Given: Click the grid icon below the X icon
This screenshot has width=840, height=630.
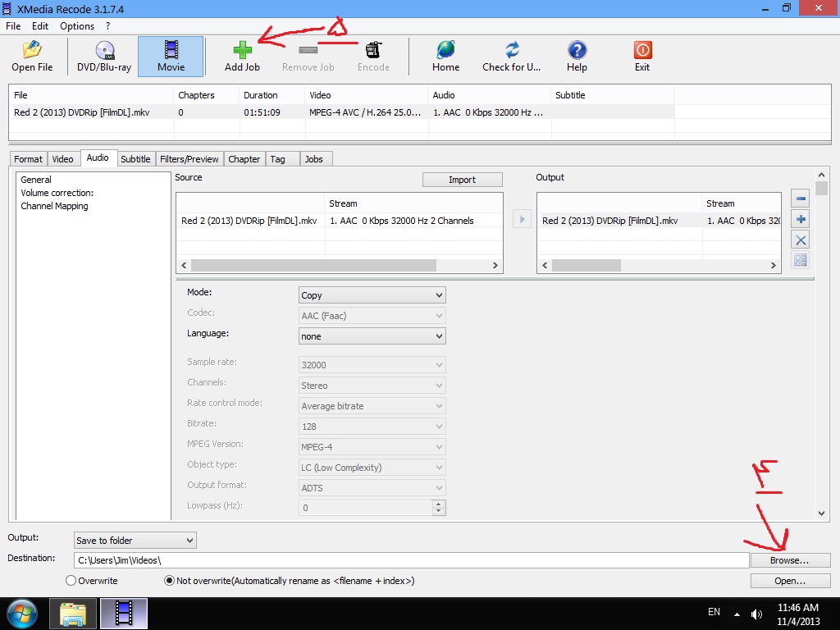Looking at the screenshot, I should pyautogui.click(x=801, y=260).
